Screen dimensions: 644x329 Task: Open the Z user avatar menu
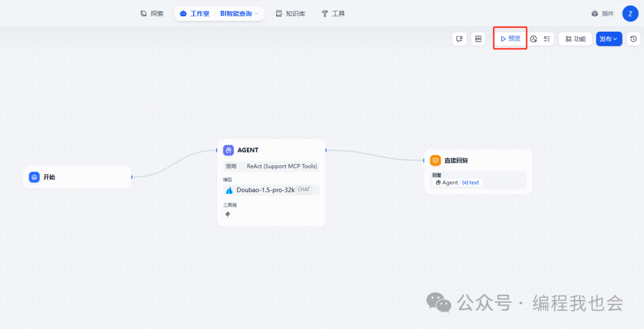pyautogui.click(x=630, y=13)
